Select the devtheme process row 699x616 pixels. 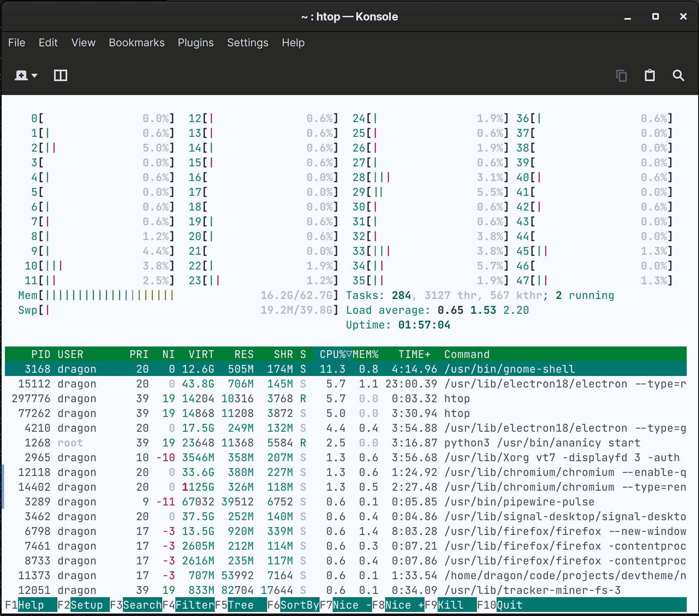click(x=346, y=575)
